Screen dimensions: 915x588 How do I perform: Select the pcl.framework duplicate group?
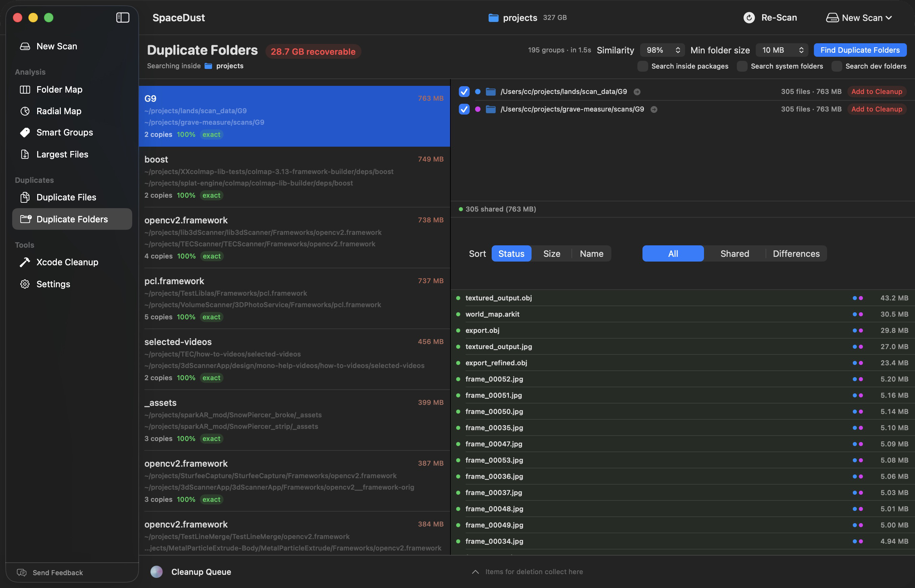click(294, 299)
